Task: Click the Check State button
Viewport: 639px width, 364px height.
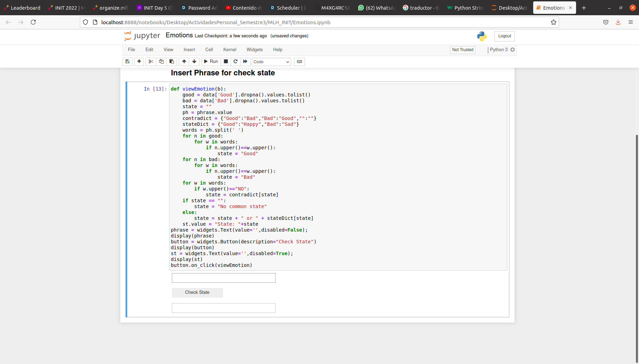Action: coord(197,292)
